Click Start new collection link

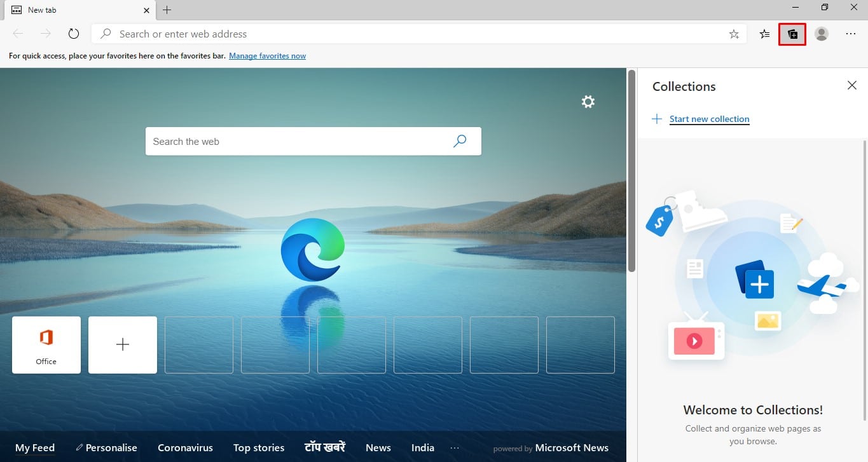pos(709,119)
